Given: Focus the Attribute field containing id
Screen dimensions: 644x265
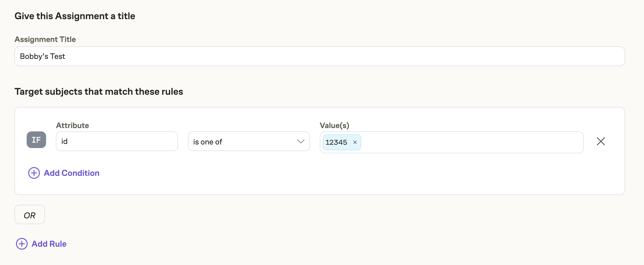Looking at the screenshot, I should pos(117,141).
